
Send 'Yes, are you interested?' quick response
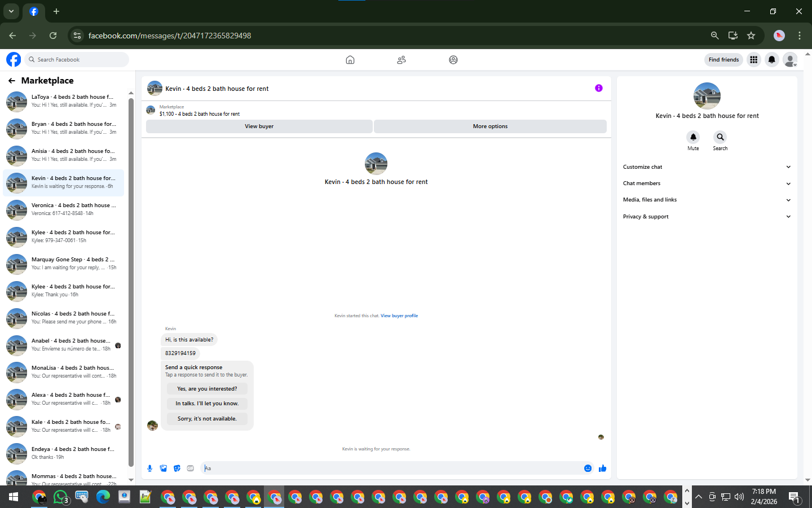pyautogui.click(x=207, y=389)
